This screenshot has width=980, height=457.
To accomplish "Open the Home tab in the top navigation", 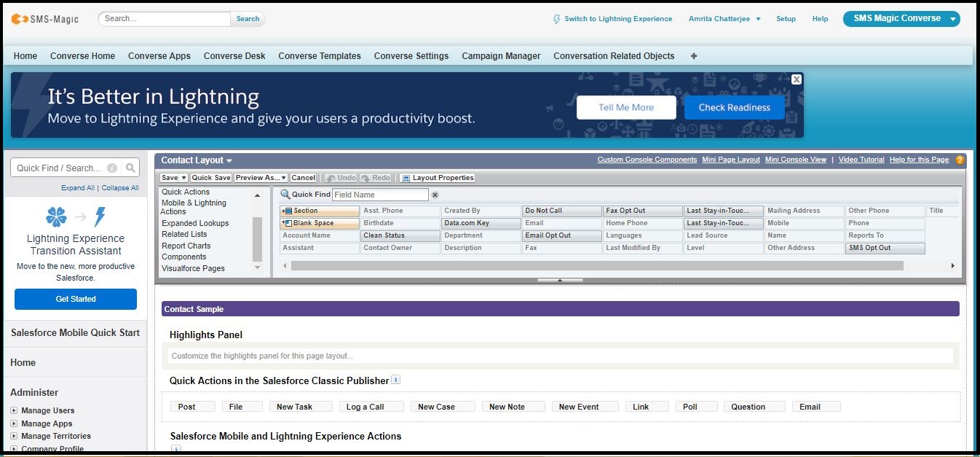I will point(25,56).
